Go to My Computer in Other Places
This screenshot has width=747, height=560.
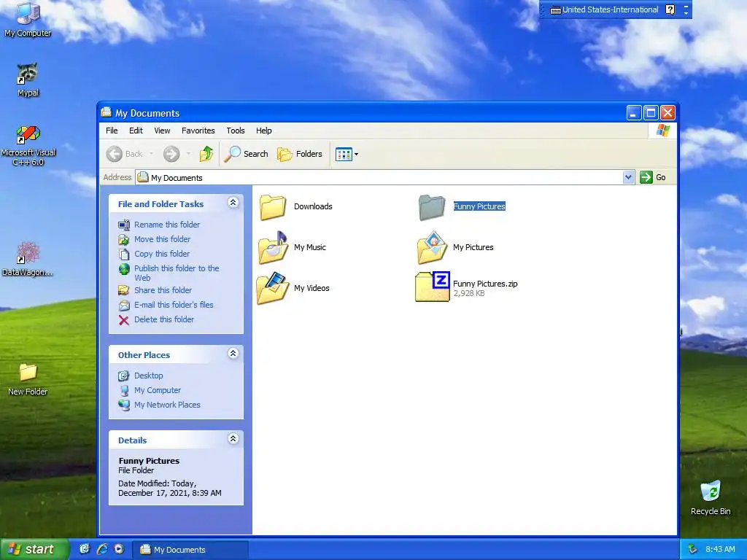(x=158, y=390)
